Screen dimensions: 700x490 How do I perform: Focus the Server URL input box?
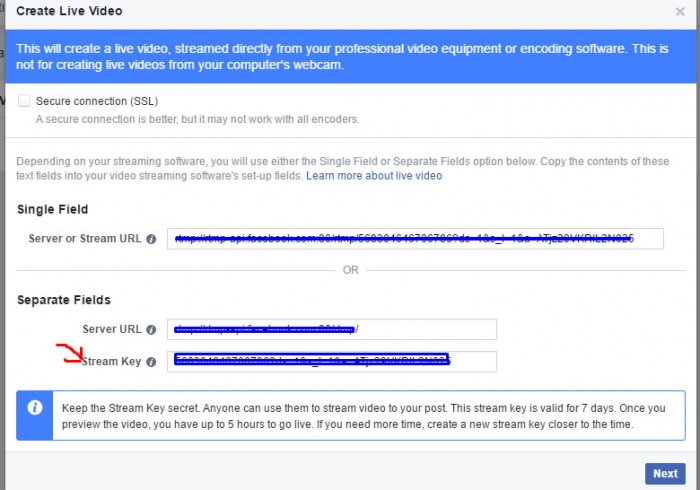(332, 329)
